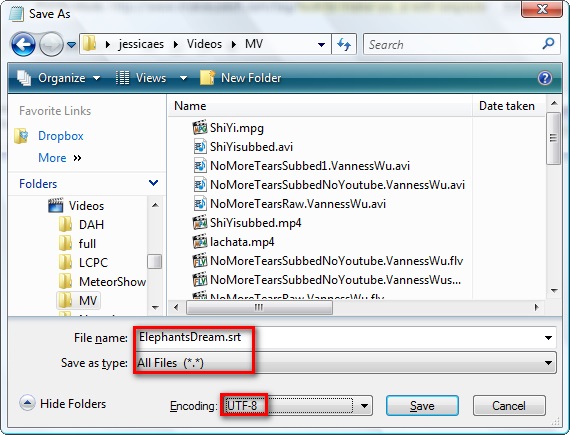Open the Organize menu
Image resolution: width=570 pixels, height=435 pixels.
[x=59, y=78]
